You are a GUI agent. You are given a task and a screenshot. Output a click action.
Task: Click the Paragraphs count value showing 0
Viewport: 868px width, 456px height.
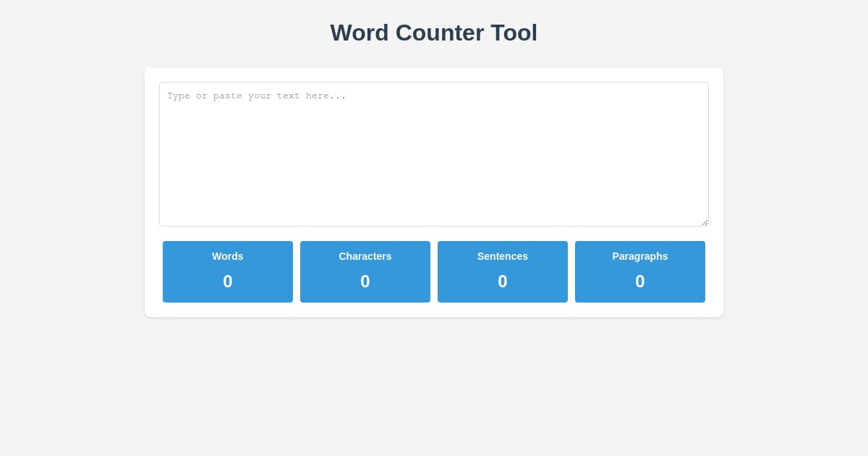640,282
